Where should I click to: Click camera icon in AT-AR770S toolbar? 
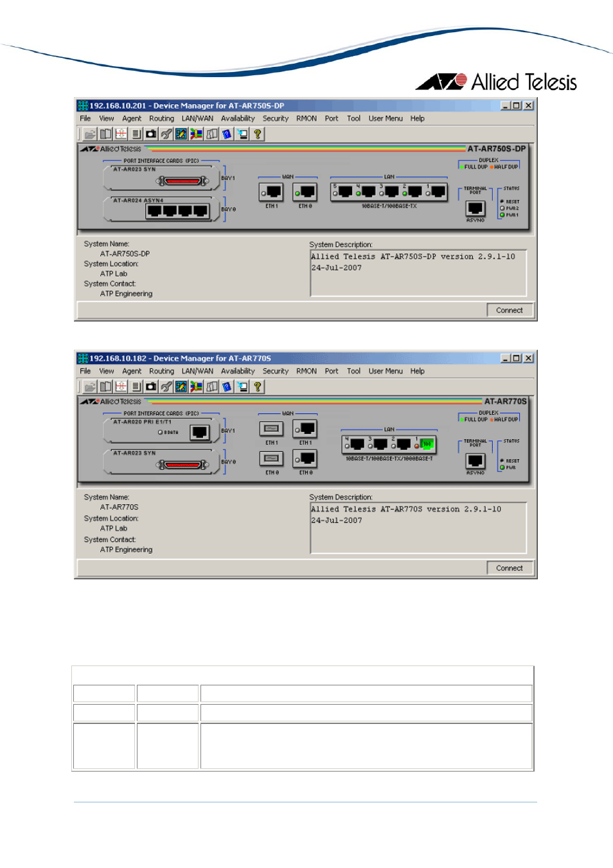click(151, 386)
